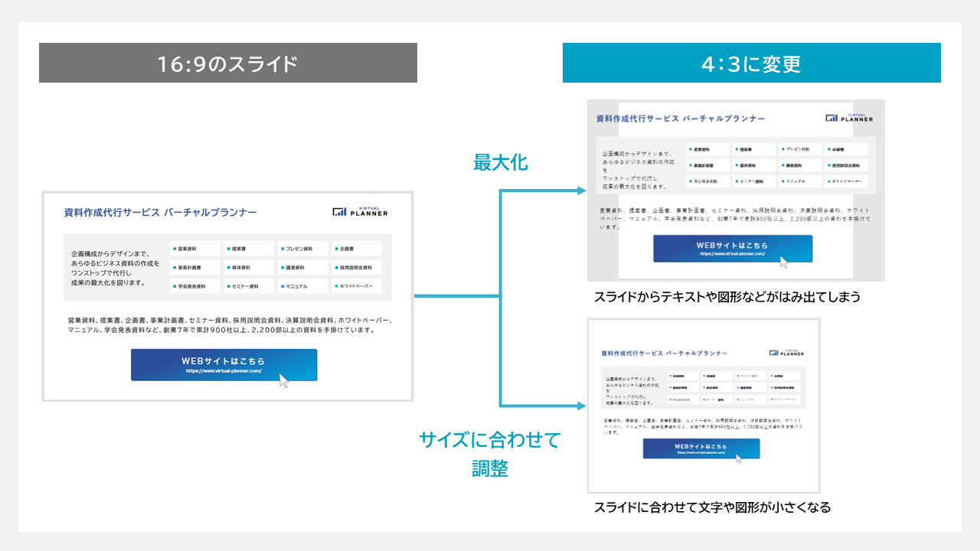Click the https://www.virtual-planner.com/ URL in the 16:9 slide

point(224,371)
